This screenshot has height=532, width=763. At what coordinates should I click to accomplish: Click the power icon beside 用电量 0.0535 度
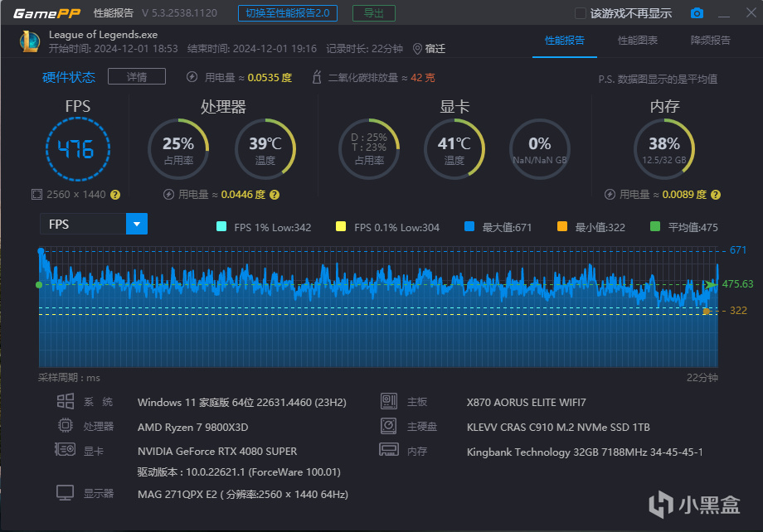[x=192, y=77]
